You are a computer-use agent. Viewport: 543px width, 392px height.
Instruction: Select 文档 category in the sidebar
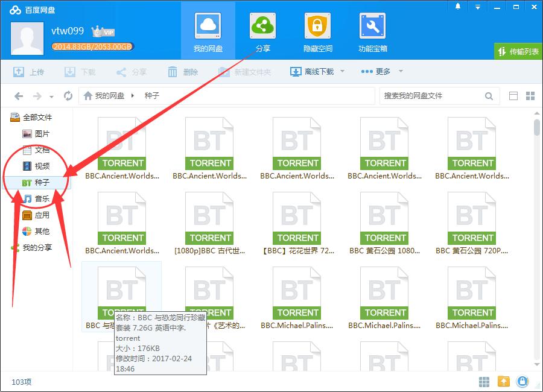(36, 150)
